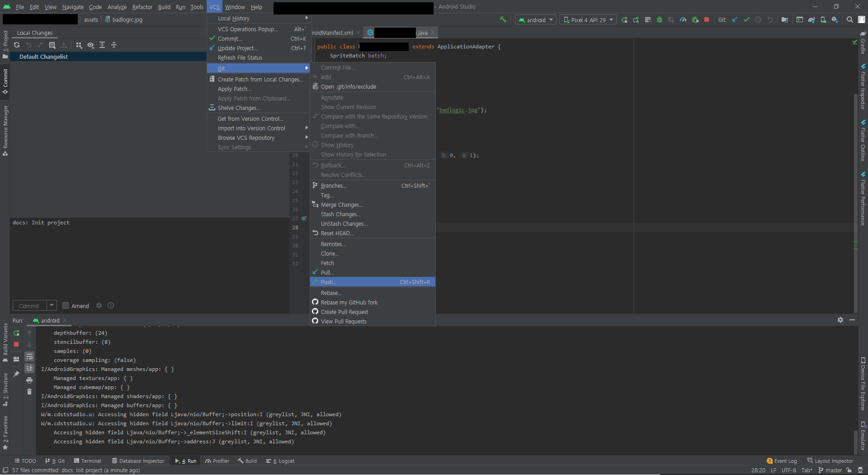Hide the Run panel with minus icon

coord(852,320)
